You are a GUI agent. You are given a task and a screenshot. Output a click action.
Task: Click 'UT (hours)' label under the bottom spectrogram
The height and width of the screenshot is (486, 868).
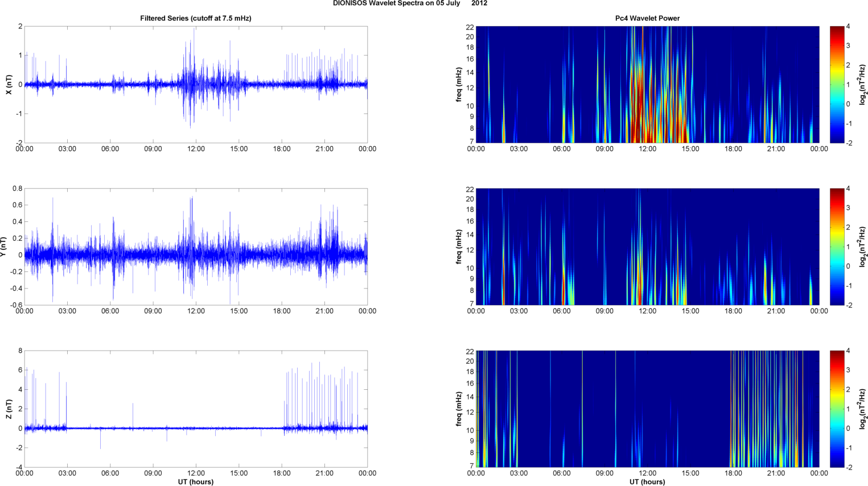pyautogui.click(x=647, y=481)
